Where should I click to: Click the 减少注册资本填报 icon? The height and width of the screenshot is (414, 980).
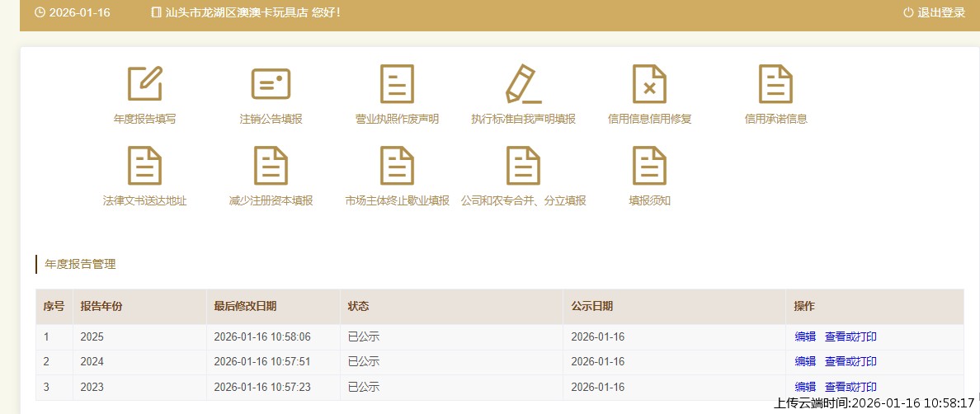[271, 166]
